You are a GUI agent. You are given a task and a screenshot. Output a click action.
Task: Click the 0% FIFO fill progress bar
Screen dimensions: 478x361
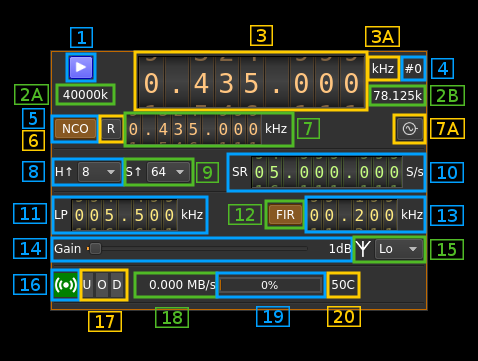[x=270, y=285]
